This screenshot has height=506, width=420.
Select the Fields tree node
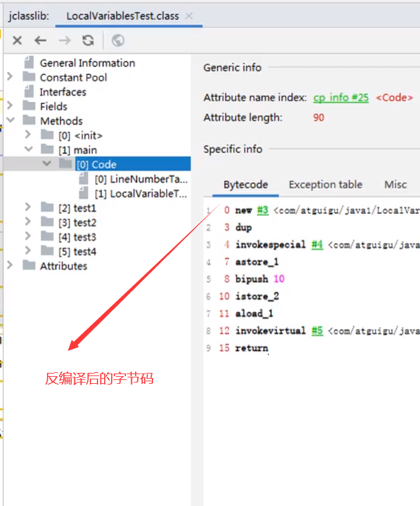[54, 107]
